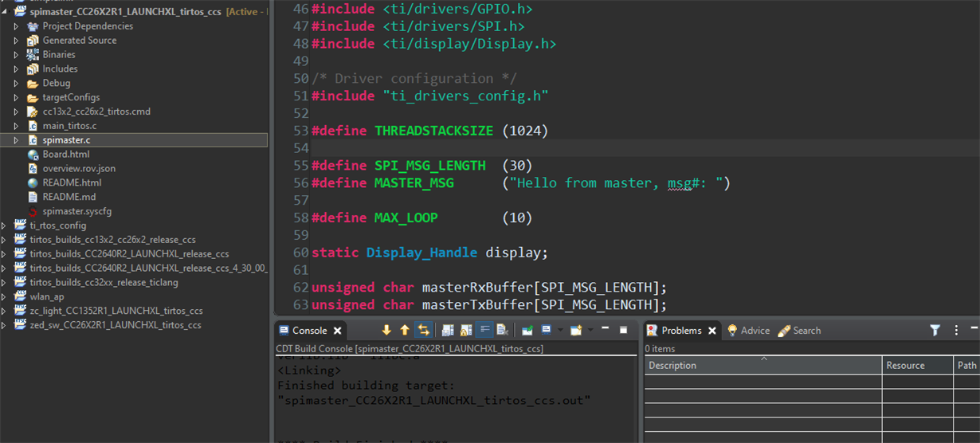Select main_tirtos.c in the project tree
Screen dimensions: 980x443
tap(69, 126)
